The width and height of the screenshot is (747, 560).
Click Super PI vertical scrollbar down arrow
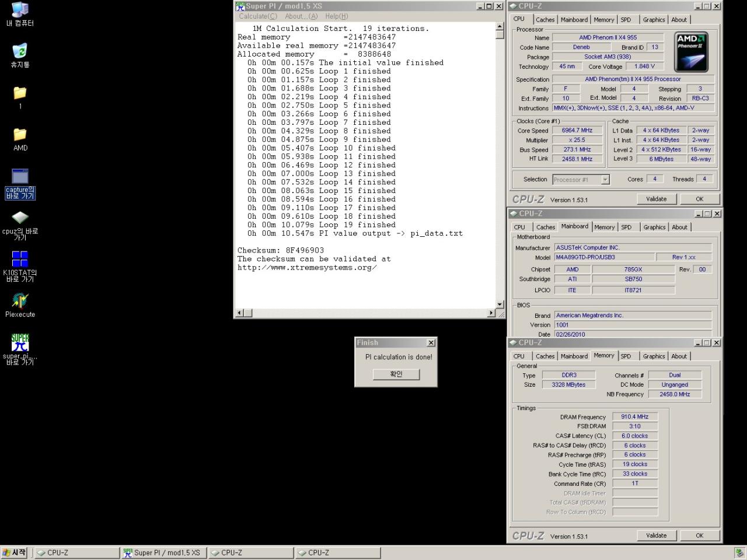[x=500, y=304]
